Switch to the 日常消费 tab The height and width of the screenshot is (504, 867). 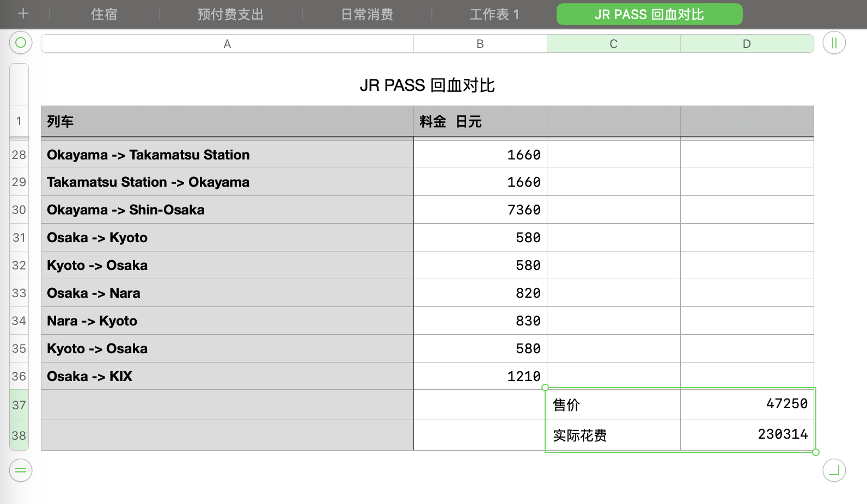click(367, 14)
